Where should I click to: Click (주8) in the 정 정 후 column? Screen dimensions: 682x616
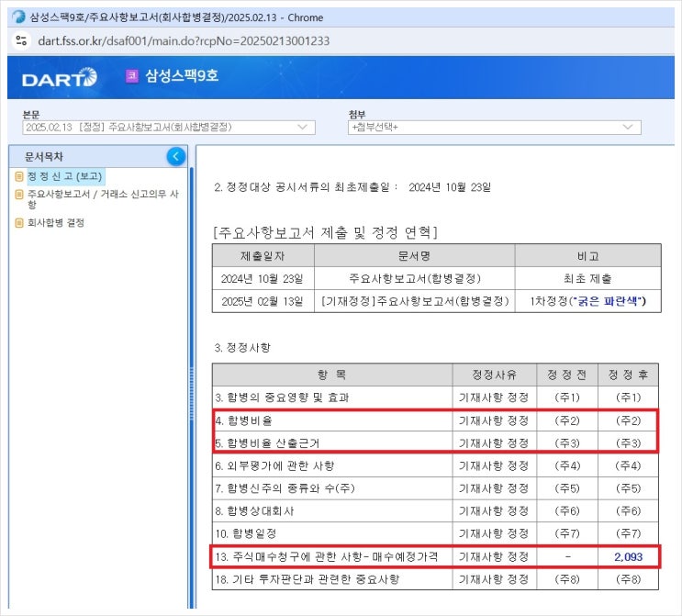tap(628, 579)
